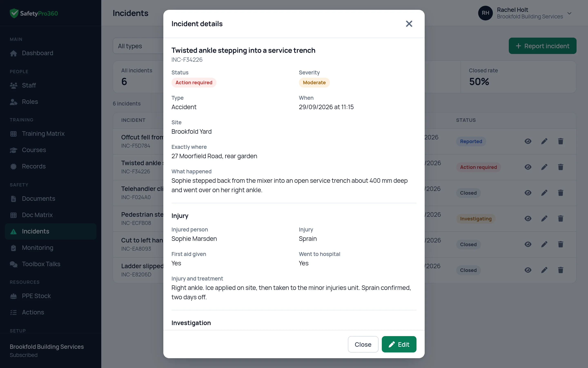The width and height of the screenshot is (588, 368).
Task: Click the Courses graduation cap icon
Action: click(14, 150)
